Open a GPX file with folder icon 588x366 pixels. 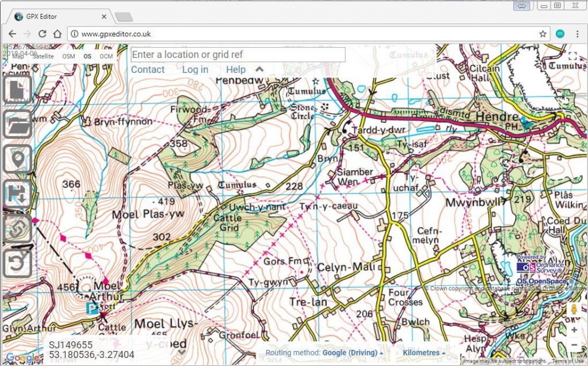coord(17,124)
